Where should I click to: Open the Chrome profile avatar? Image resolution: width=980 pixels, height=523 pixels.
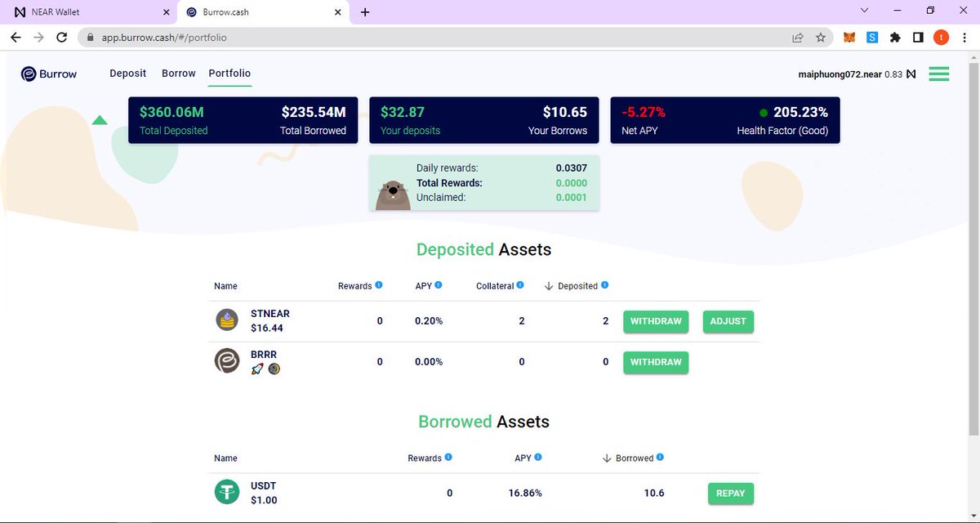click(941, 38)
